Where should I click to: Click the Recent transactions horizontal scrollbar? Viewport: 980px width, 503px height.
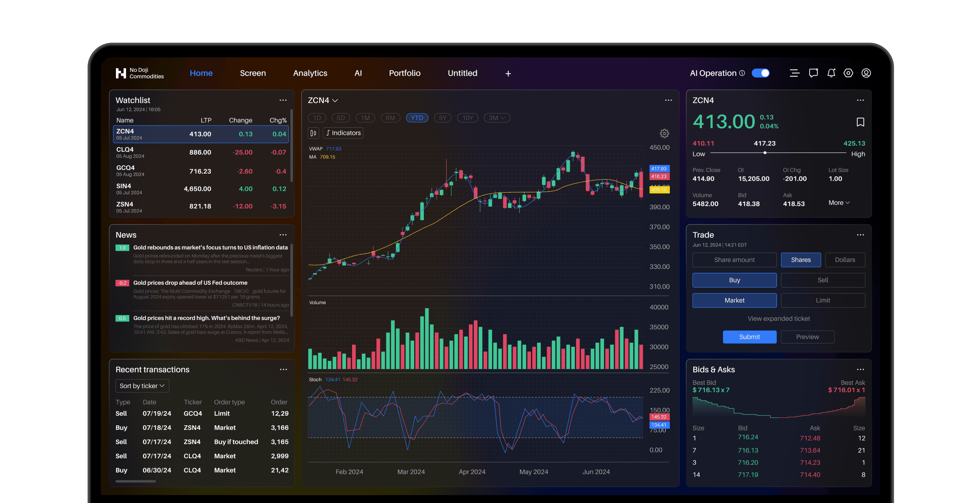pos(136,481)
